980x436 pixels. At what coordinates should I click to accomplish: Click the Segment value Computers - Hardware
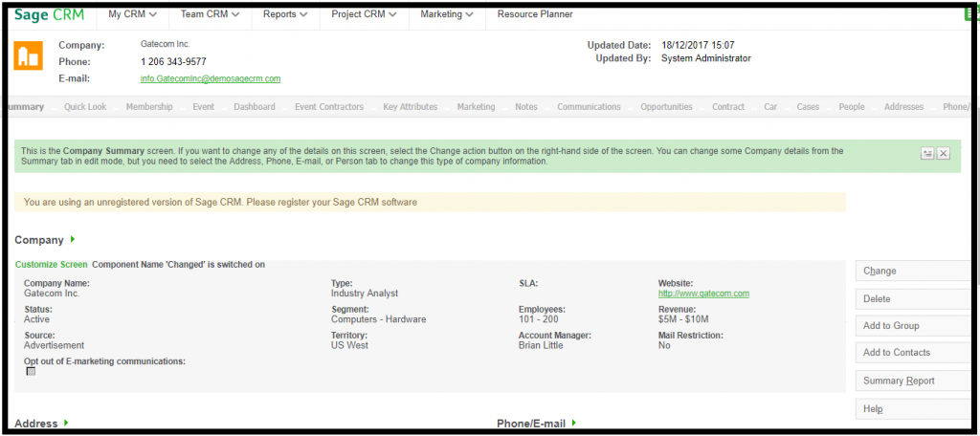pos(378,319)
